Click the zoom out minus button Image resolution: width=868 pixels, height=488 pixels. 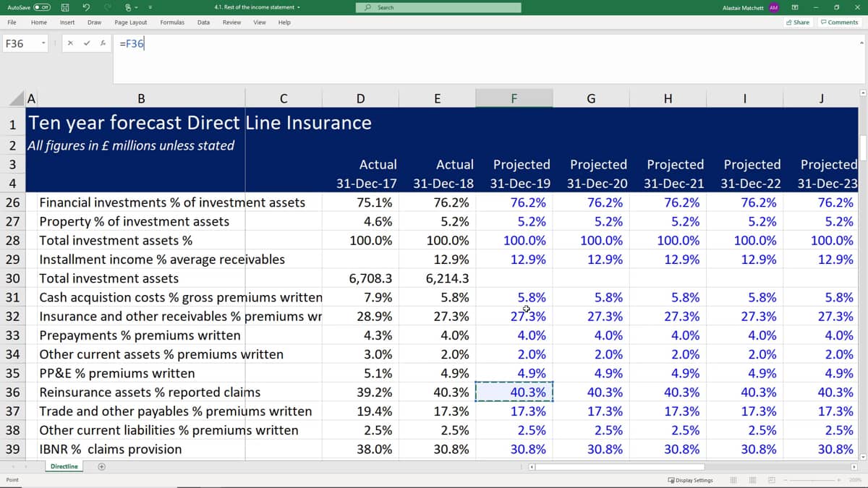click(x=787, y=480)
